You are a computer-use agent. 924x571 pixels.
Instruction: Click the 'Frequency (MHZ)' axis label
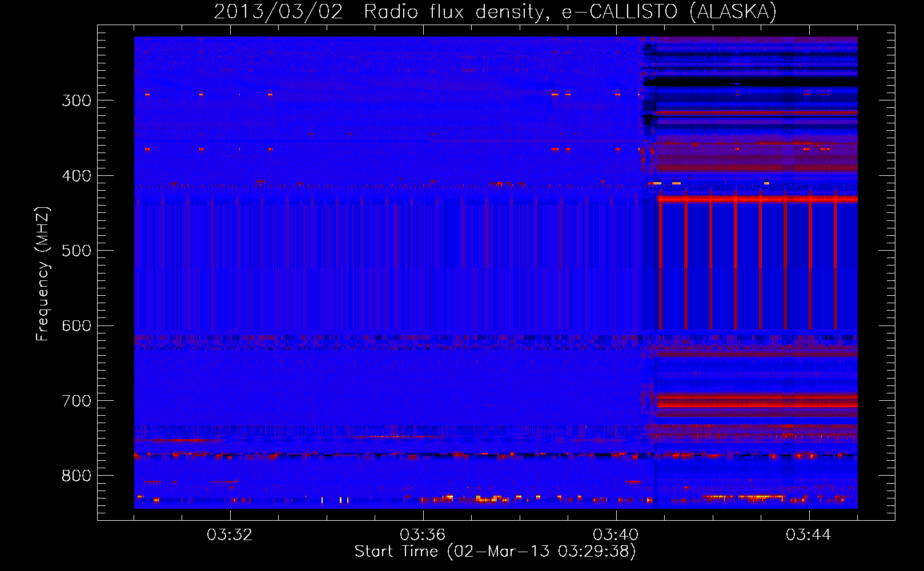tap(43, 274)
